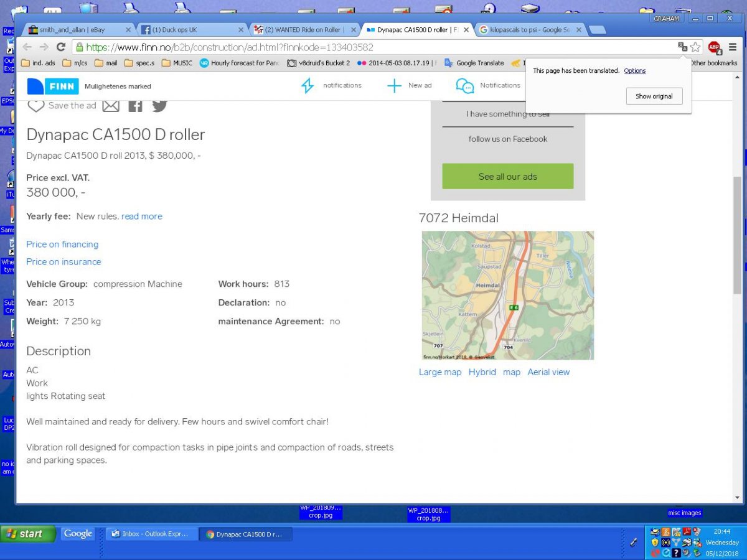The image size is (747, 560).
Task: Open the ind. ads bookmark folder
Action: pos(38,63)
